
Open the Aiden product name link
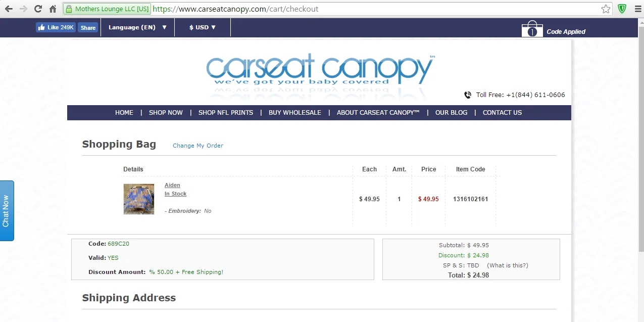pos(172,185)
